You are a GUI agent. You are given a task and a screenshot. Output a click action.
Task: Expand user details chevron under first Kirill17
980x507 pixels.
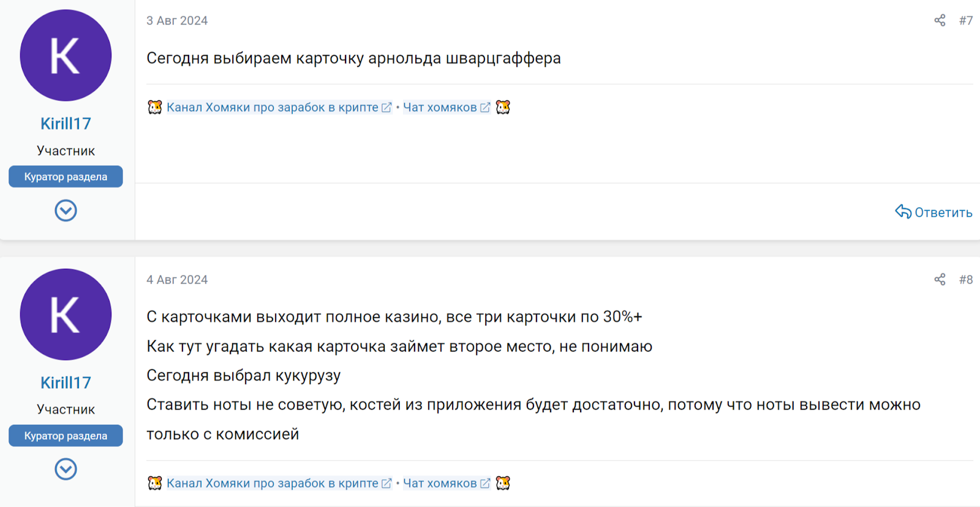pyautogui.click(x=66, y=211)
